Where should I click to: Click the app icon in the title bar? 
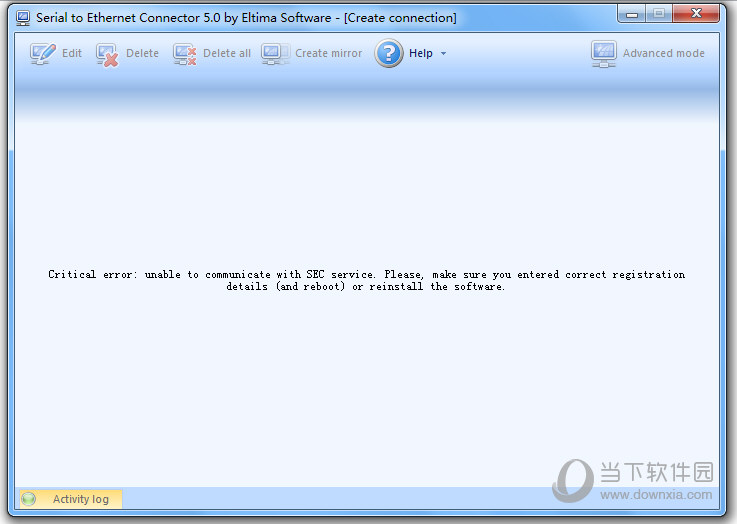click(23, 18)
